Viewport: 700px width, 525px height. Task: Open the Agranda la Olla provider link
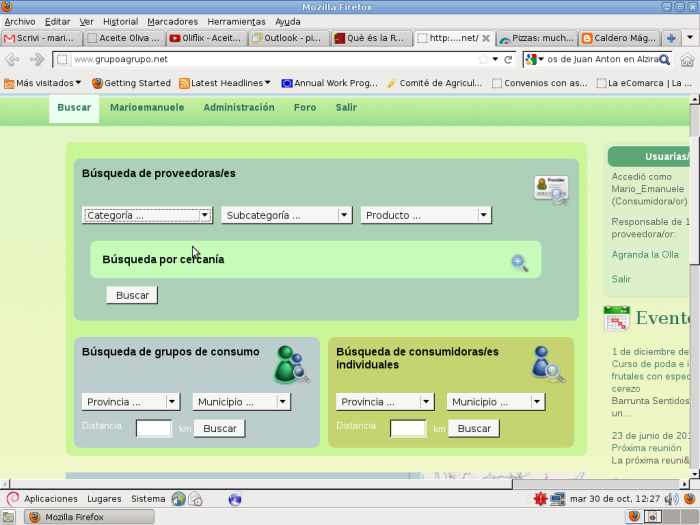pyautogui.click(x=645, y=255)
